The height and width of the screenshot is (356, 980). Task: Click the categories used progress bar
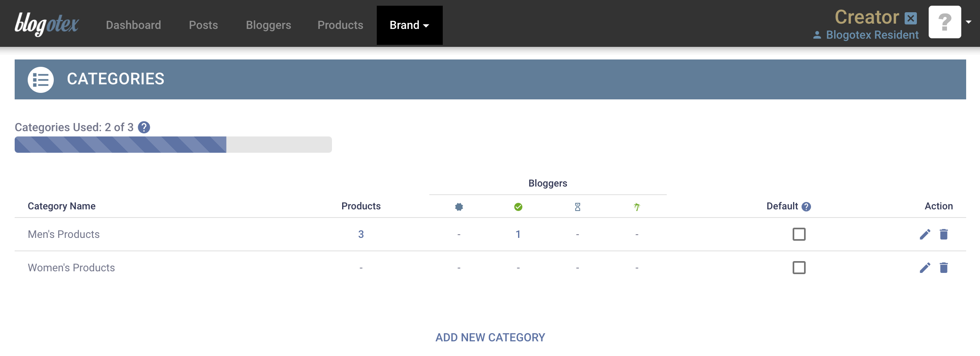[173, 145]
